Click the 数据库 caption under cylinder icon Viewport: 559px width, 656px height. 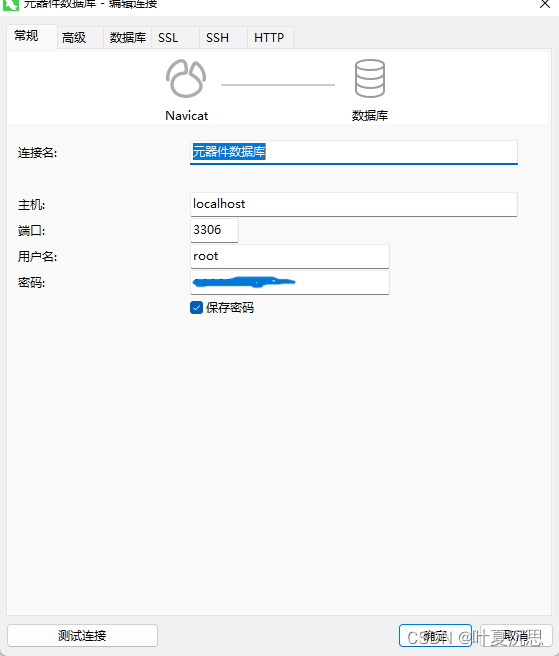[x=370, y=115]
